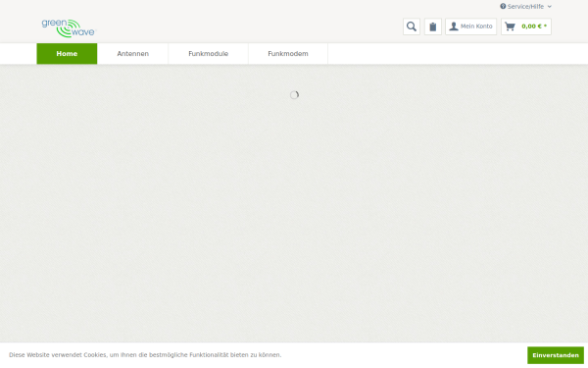Open the Funkmodule menu item
The image size is (588, 368).
[x=208, y=54]
